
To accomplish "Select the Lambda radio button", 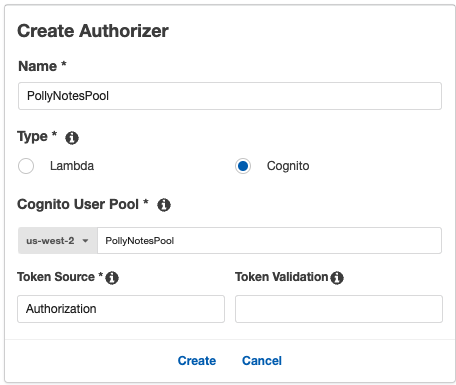I will (x=26, y=166).
